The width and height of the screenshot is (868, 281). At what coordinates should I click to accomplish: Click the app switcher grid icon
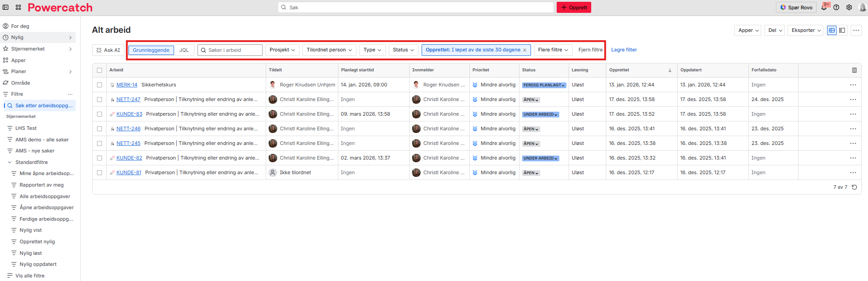tap(18, 8)
